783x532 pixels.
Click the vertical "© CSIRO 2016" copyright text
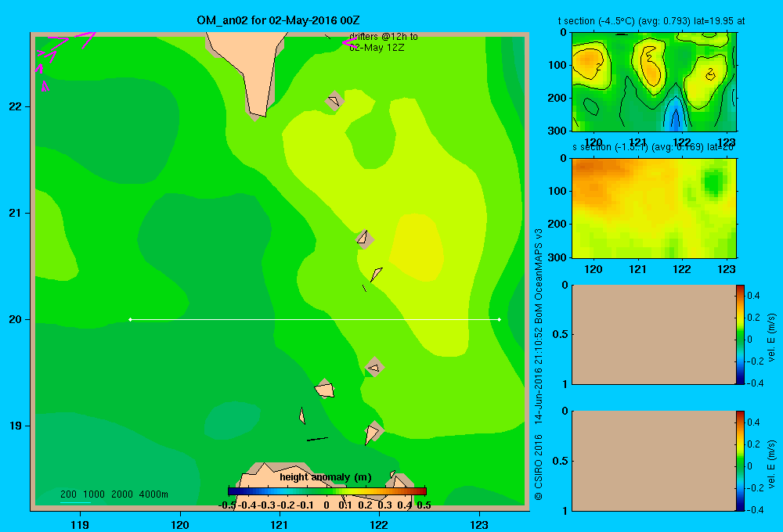point(539,467)
